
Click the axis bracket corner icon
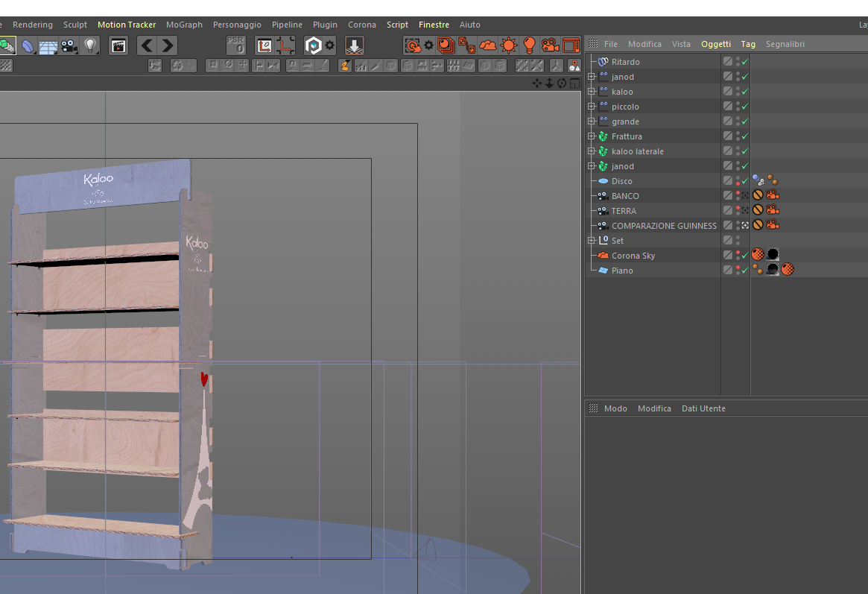click(285, 45)
